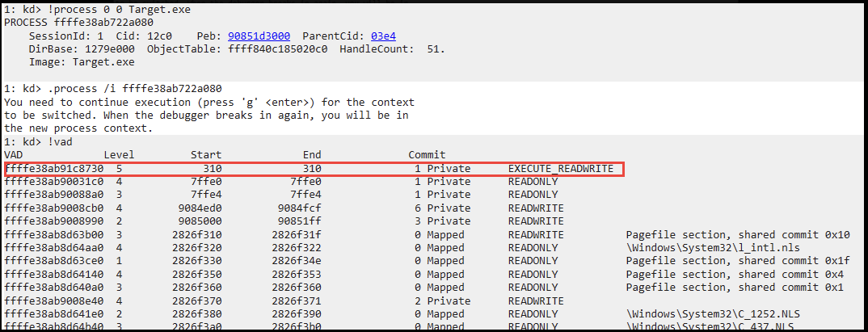Click the End column header
Image resolution: width=868 pixels, height=332 pixels.
[x=311, y=155]
